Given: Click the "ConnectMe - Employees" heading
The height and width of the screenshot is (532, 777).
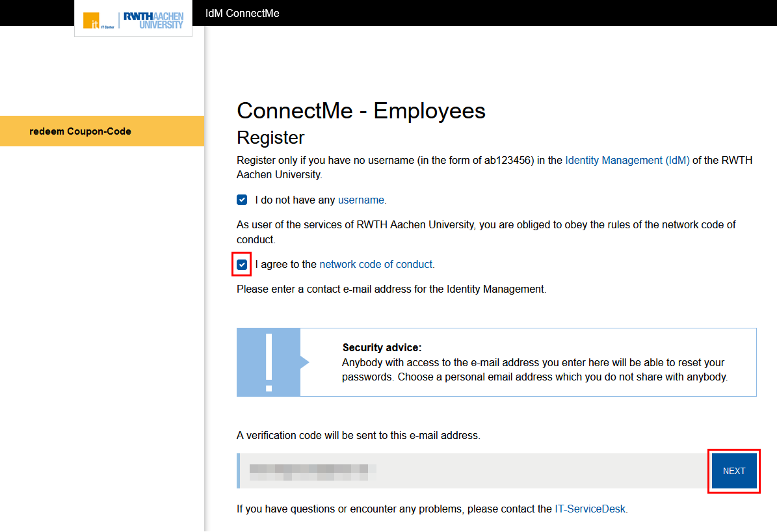Looking at the screenshot, I should tap(361, 111).
